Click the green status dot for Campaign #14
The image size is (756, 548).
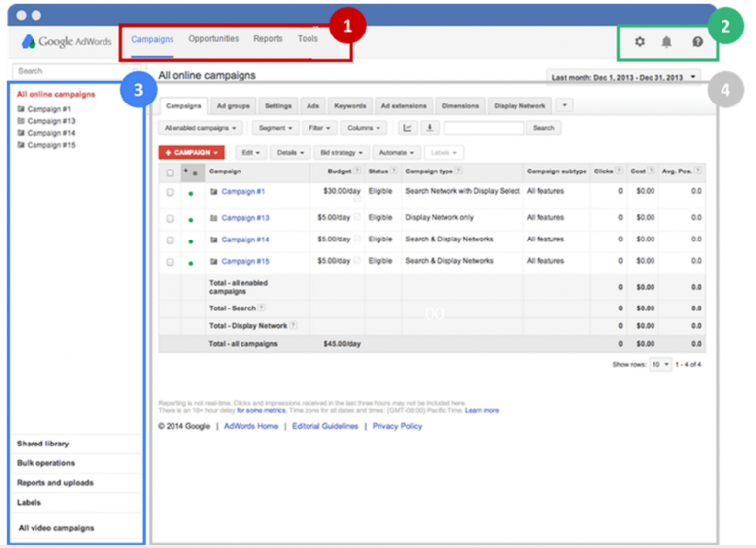[191, 241]
